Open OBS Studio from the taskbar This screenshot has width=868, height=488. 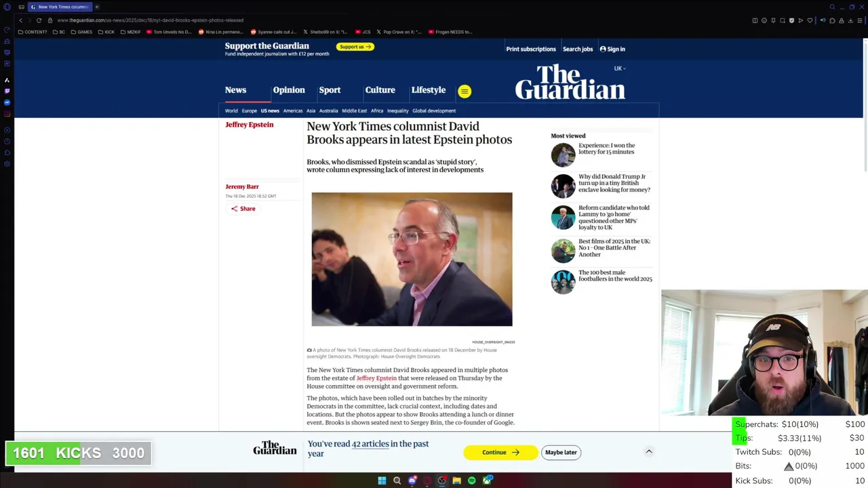pyautogui.click(x=441, y=481)
